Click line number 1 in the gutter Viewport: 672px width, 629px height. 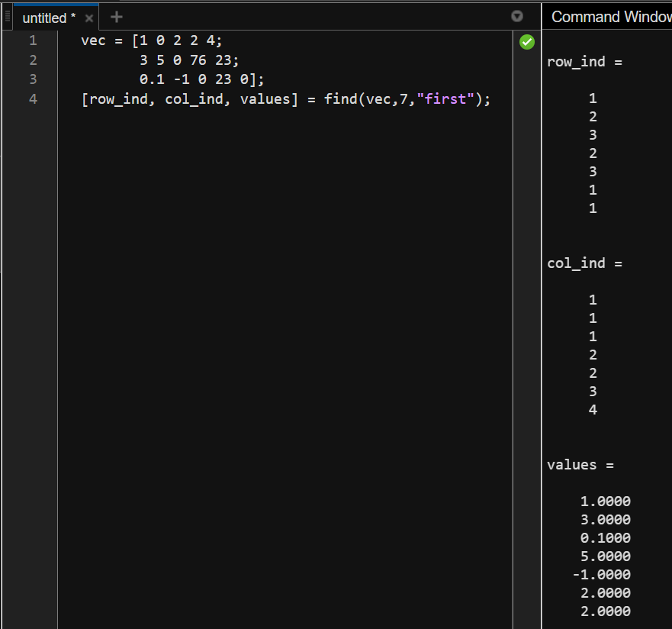coord(33,40)
